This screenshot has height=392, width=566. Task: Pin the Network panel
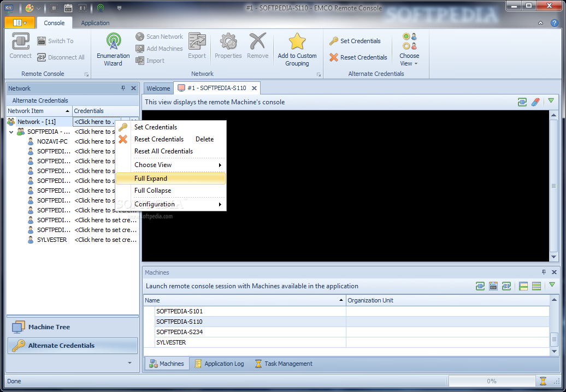[x=123, y=88]
